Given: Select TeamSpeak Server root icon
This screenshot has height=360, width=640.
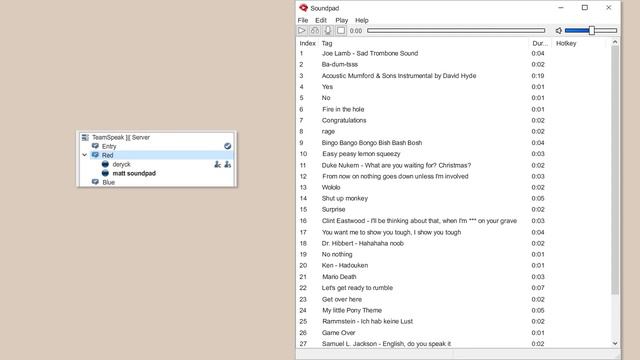Looking at the screenshot, I should click(85, 138).
